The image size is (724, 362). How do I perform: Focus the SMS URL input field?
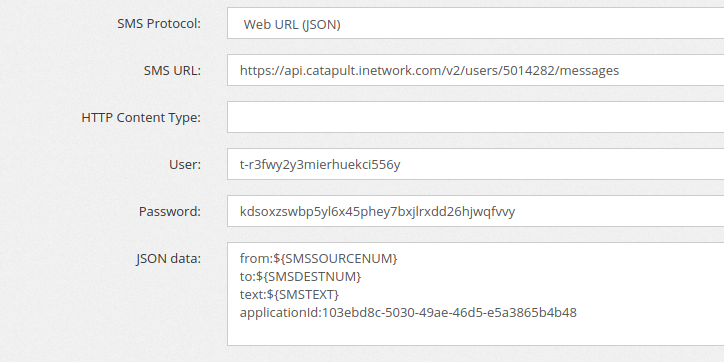click(x=476, y=70)
